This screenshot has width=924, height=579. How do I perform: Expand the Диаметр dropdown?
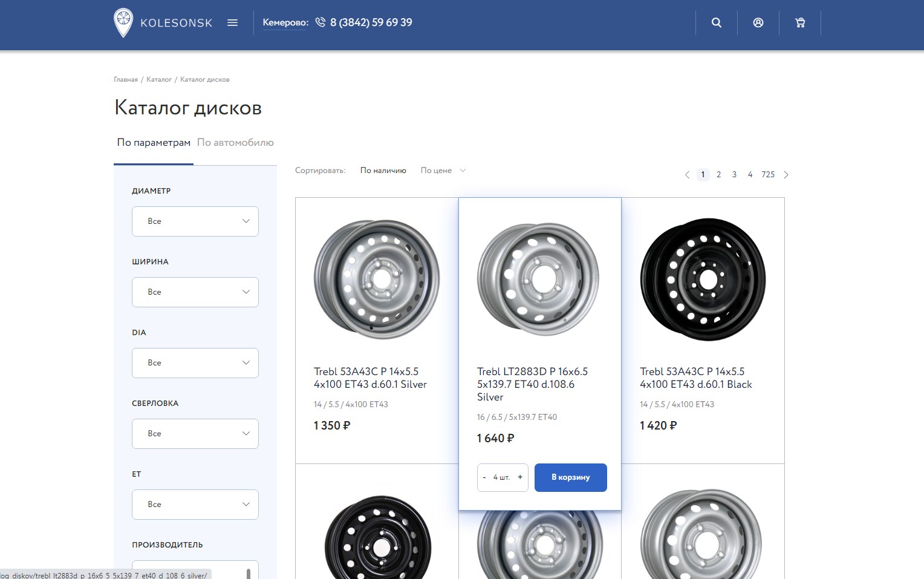point(195,221)
